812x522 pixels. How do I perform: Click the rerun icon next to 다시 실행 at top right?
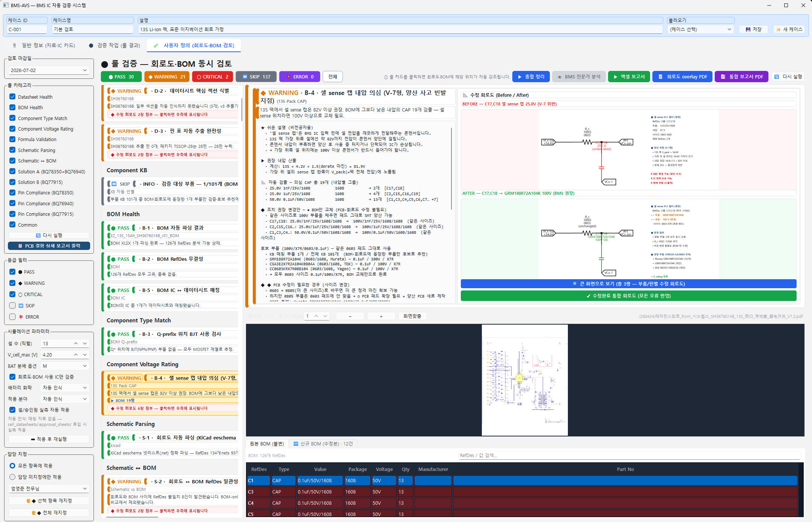[777, 77]
